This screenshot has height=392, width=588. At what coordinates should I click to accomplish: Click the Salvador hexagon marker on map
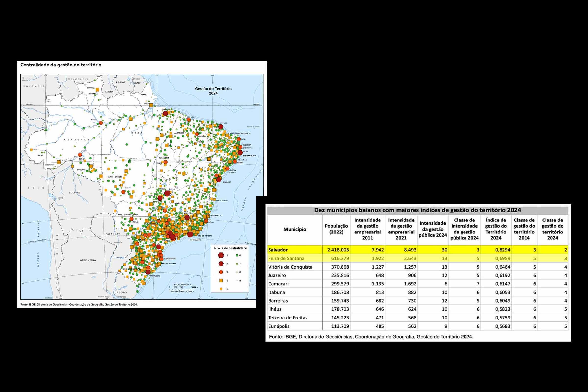(219, 180)
